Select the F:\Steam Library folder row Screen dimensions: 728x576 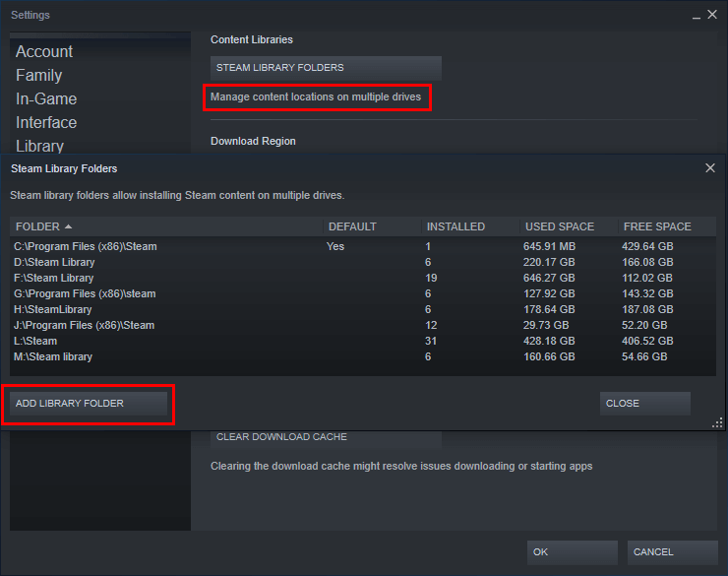363,278
